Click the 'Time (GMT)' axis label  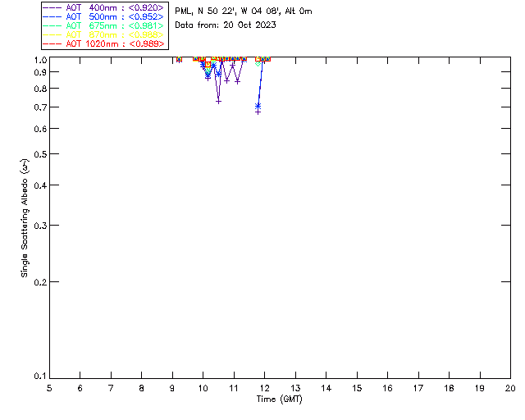(279, 399)
